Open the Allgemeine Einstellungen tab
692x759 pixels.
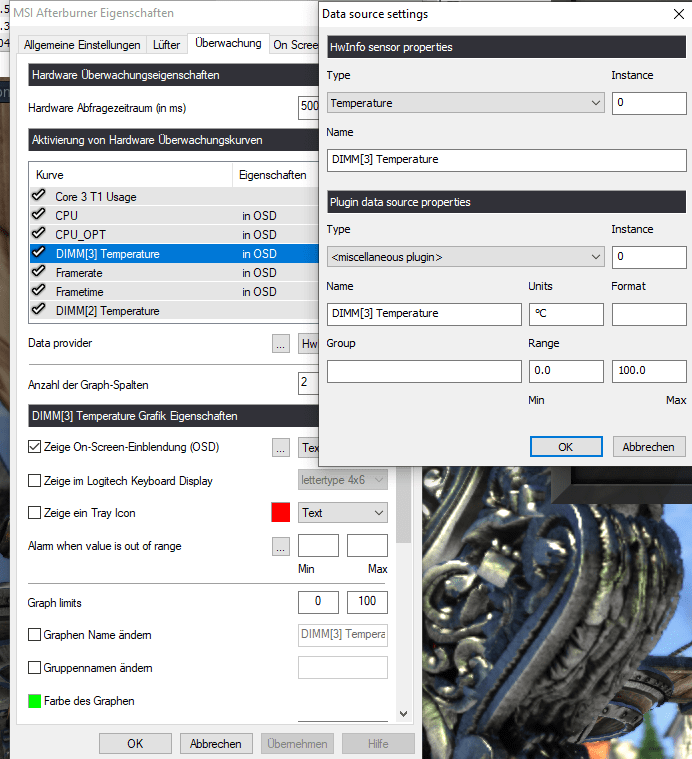pos(82,45)
